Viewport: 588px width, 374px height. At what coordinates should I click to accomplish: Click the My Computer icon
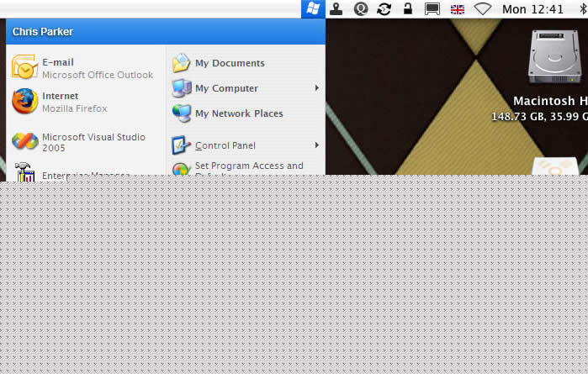[x=182, y=88]
